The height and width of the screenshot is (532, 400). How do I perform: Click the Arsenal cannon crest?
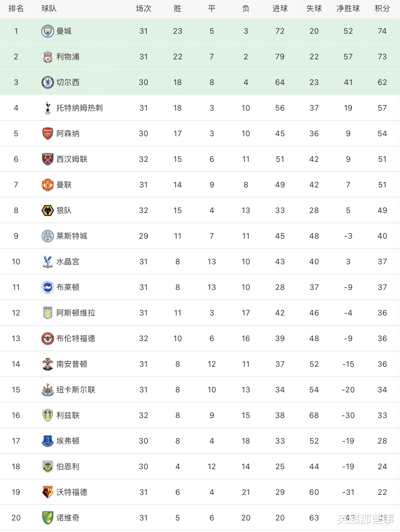click(47, 134)
